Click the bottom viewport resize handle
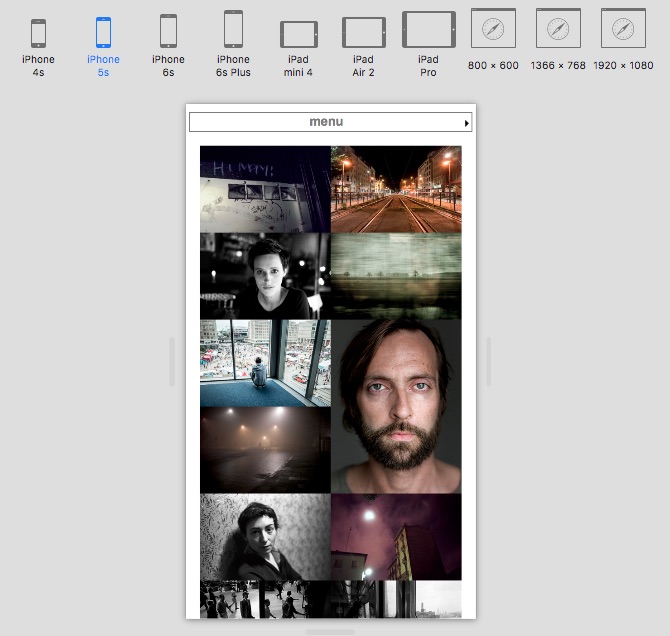This screenshot has height=636, width=670. [x=330, y=631]
